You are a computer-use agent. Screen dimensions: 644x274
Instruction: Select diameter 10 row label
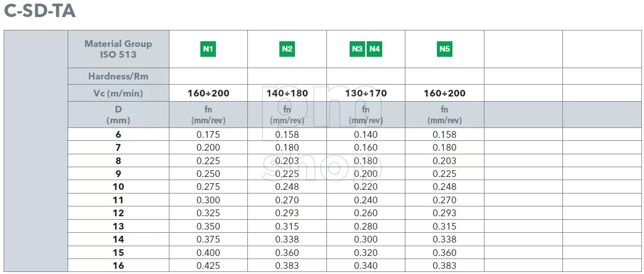[118, 187]
